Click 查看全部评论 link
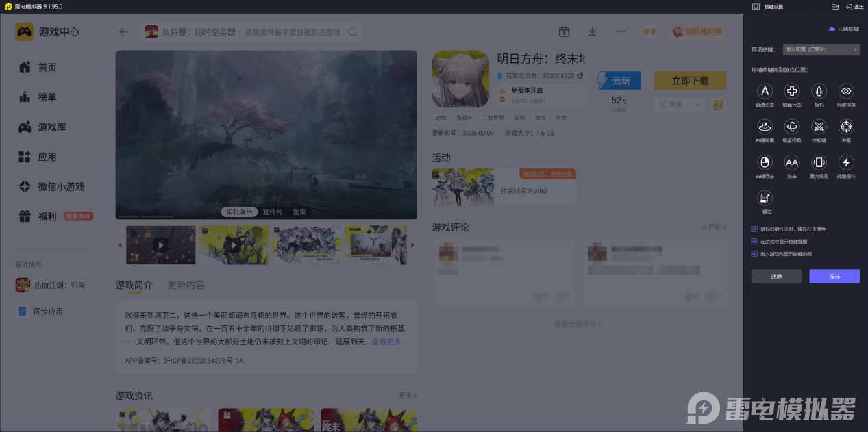868x432 pixels. coord(578,324)
